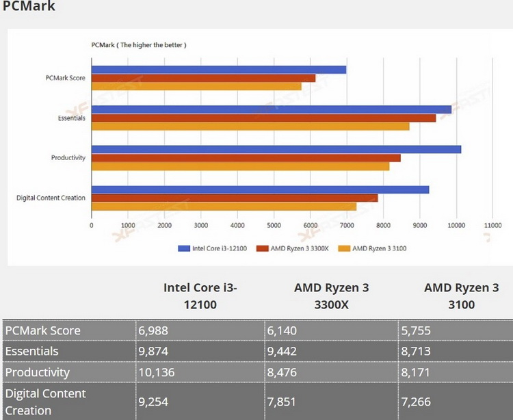Click the Essentials label on the chart axis
Viewport: 513px width, 420px height.
pos(73,118)
